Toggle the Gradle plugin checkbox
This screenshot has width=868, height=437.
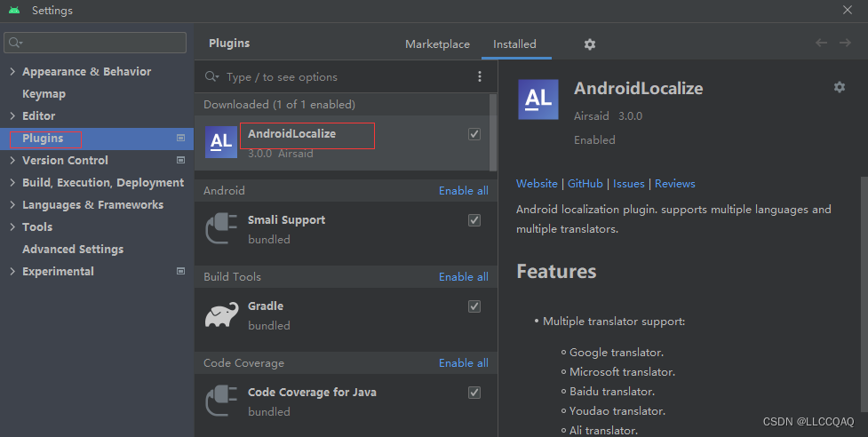coord(474,306)
